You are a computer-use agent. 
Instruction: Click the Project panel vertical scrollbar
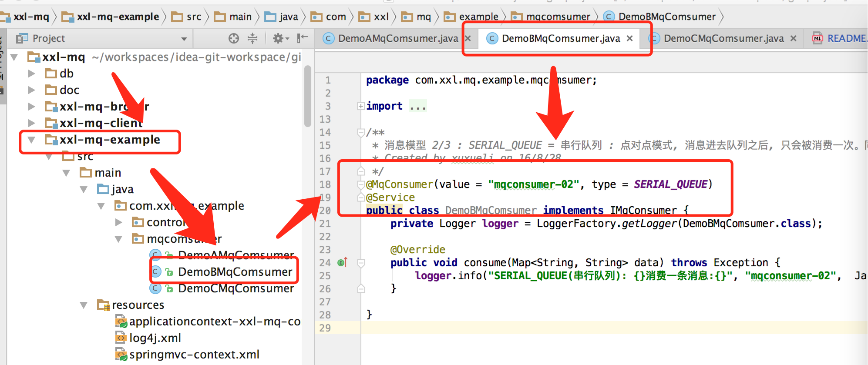coord(307,96)
